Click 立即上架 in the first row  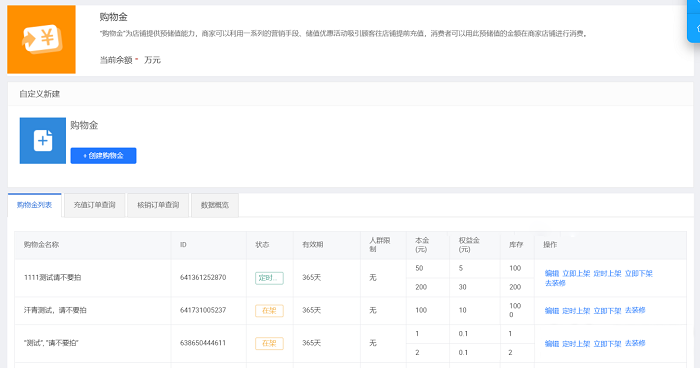coord(576,273)
